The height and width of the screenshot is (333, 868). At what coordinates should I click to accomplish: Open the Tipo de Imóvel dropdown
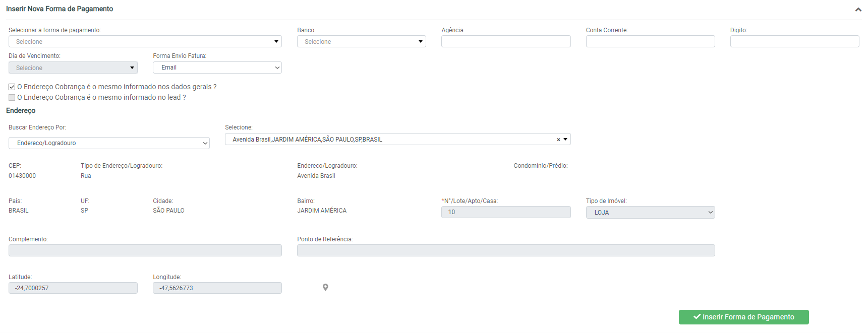point(650,213)
